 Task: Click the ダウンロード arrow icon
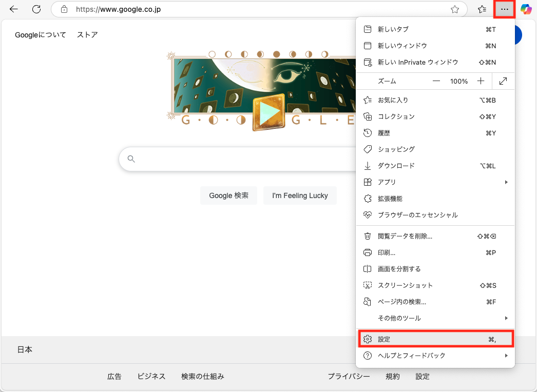(368, 166)
